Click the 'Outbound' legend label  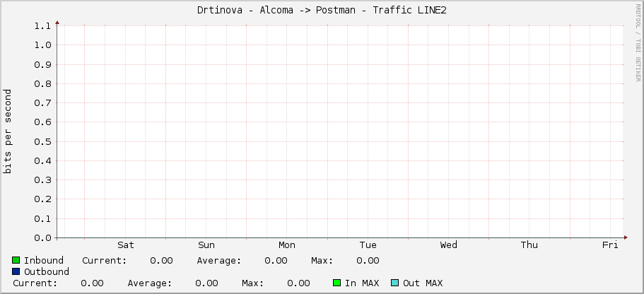click(47, 271)
